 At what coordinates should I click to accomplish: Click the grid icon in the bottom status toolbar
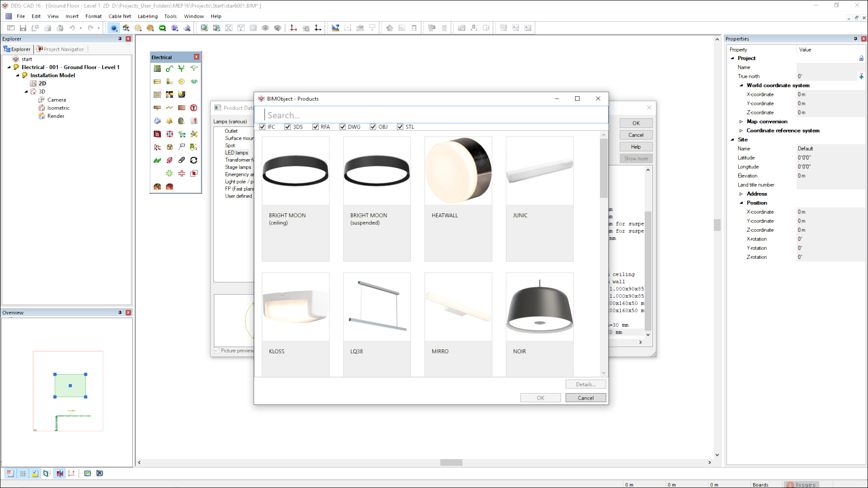pos(23,474)
